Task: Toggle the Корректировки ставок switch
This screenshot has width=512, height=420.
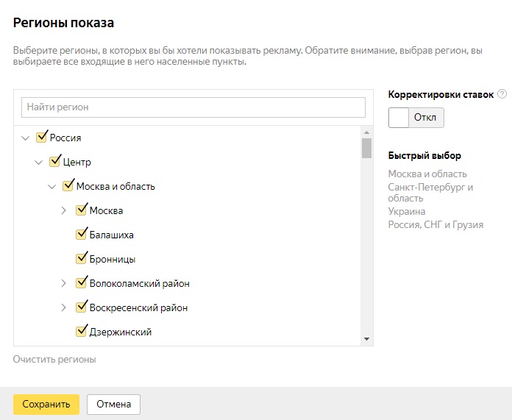Action: point(416,118)
